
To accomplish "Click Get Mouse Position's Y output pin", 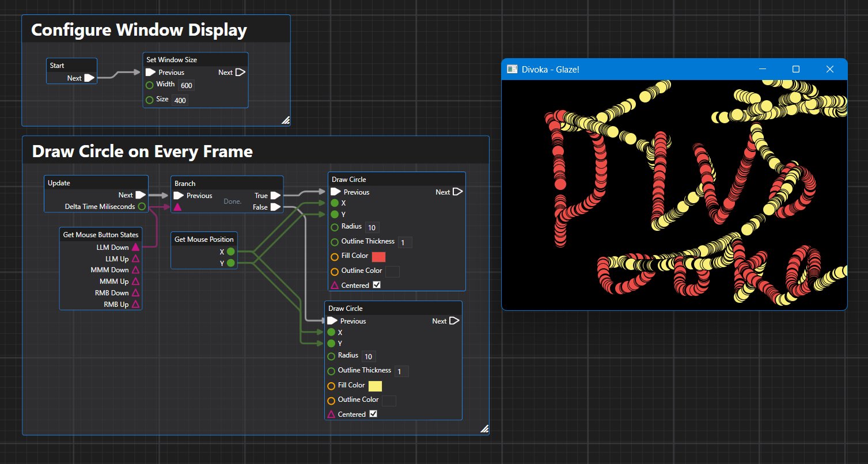I will [x=230, y=263].
